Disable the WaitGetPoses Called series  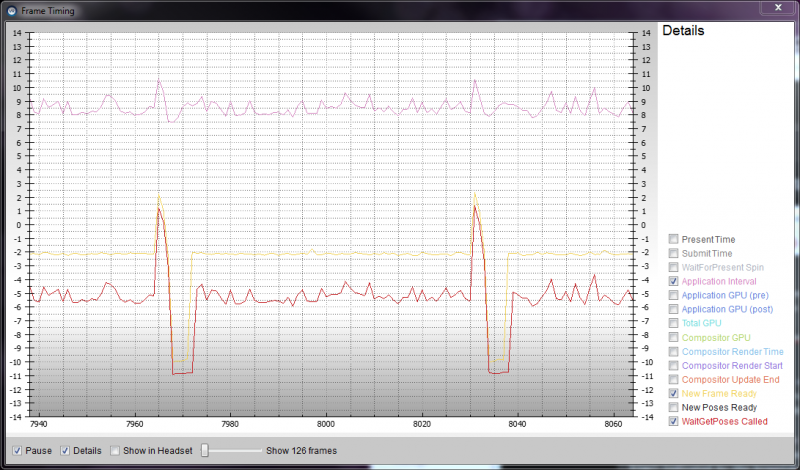[674, 422]
